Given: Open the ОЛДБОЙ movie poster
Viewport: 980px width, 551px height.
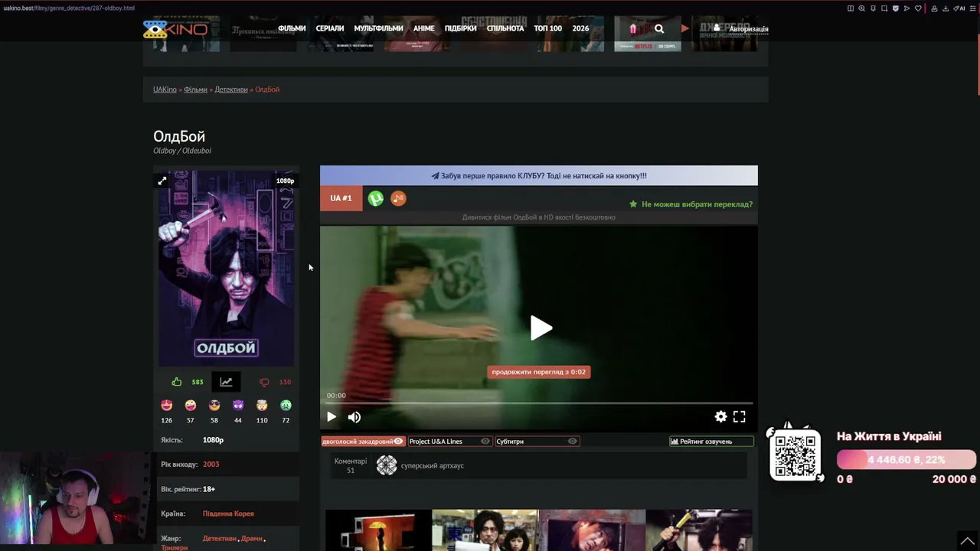Looking at the screenshot, I should [x=227, y=268].
